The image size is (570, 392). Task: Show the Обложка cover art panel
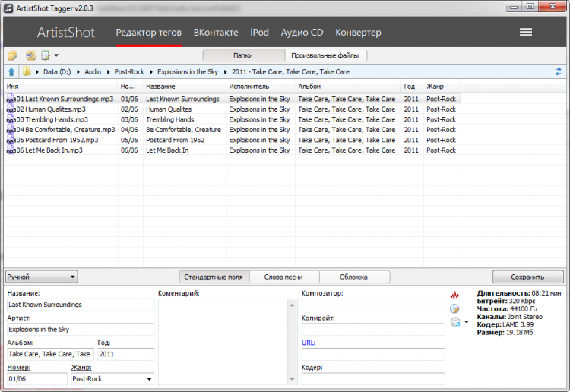tap(354, 277)
